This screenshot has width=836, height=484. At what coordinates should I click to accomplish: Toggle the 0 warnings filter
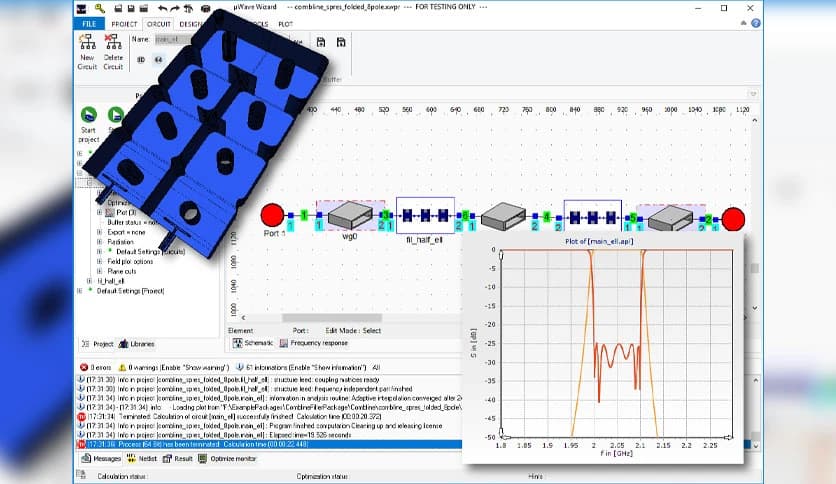[174, 367]
